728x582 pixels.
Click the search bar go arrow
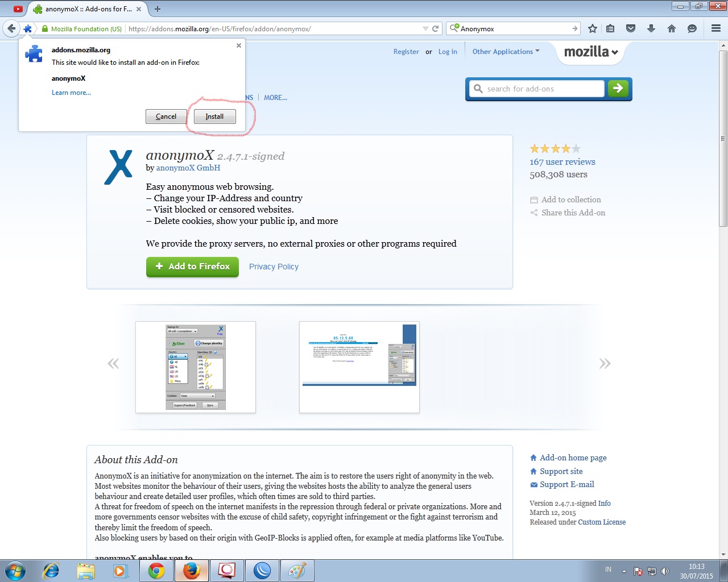coord(575,28)
